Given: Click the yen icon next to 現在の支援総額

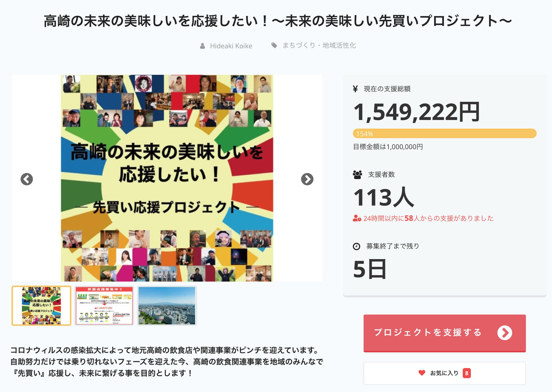Looking at the screenshot, I should pos(355,89).
